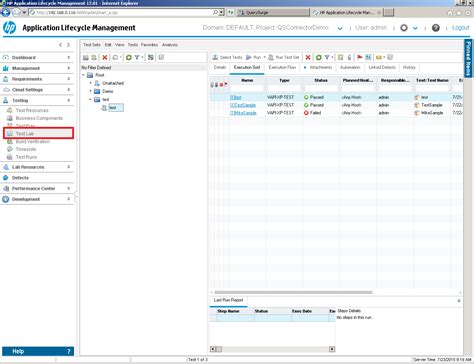Switch to the Attachments tab
This screenshot has width=474, height=364.
tap(321, 67)
